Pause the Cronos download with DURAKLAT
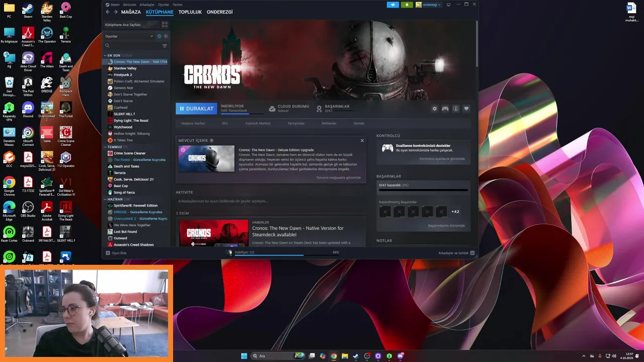 [196, 109]
